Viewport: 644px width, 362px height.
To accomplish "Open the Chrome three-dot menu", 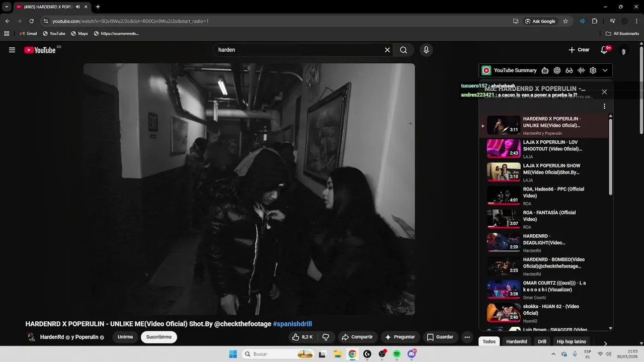I will 636,21.
